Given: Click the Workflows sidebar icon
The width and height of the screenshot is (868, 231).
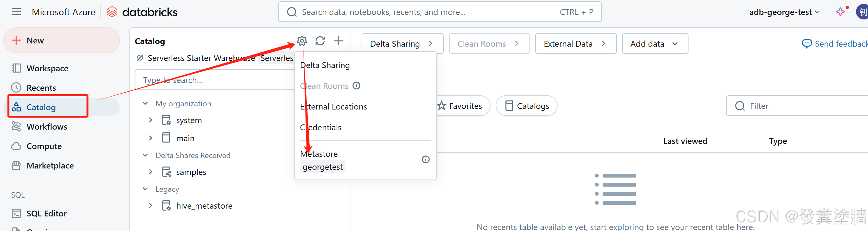Looking at the screenshot, I should (16, 127).
